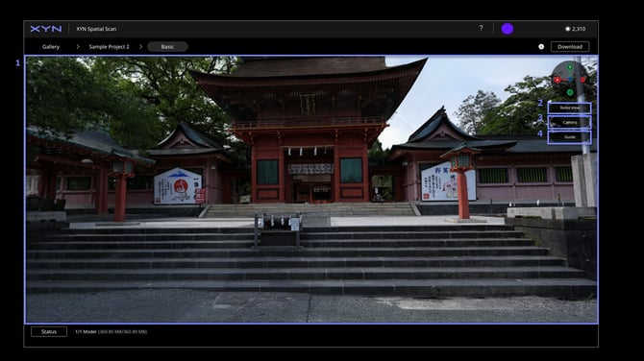The image size is (644, 361).
Task: Open the purple user account avatar
Action: [508, 29]
